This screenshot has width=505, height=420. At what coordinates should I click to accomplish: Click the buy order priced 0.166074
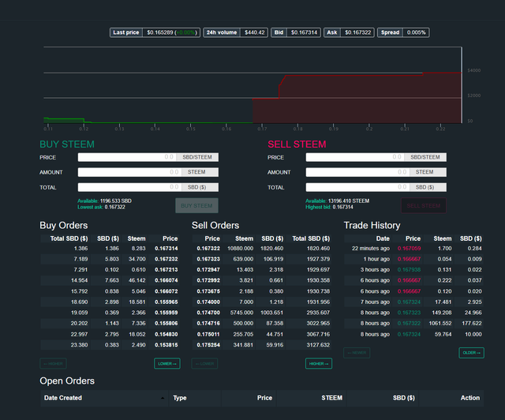click(x=110, y=280)
